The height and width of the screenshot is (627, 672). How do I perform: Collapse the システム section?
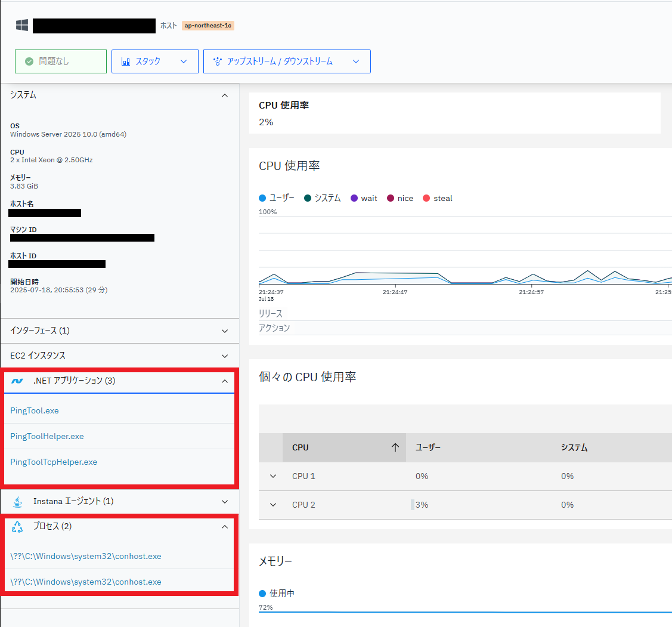225,95
